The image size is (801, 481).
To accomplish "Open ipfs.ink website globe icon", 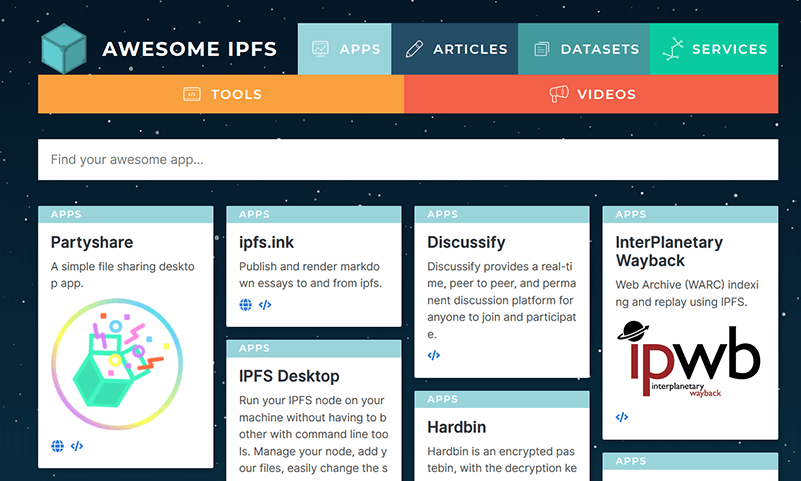I will 246,305.
